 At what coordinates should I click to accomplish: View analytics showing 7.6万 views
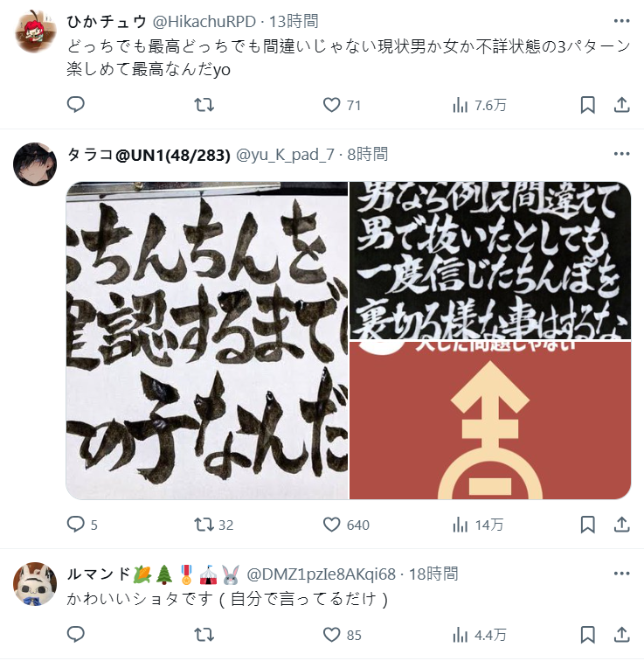tap(479, 105)
